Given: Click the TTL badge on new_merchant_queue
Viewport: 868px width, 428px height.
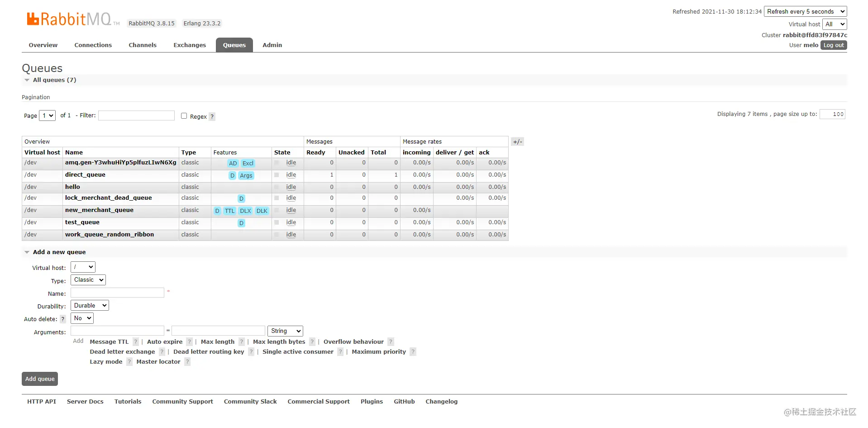Looking at the screenshot, I should click(x=229, y=211).
